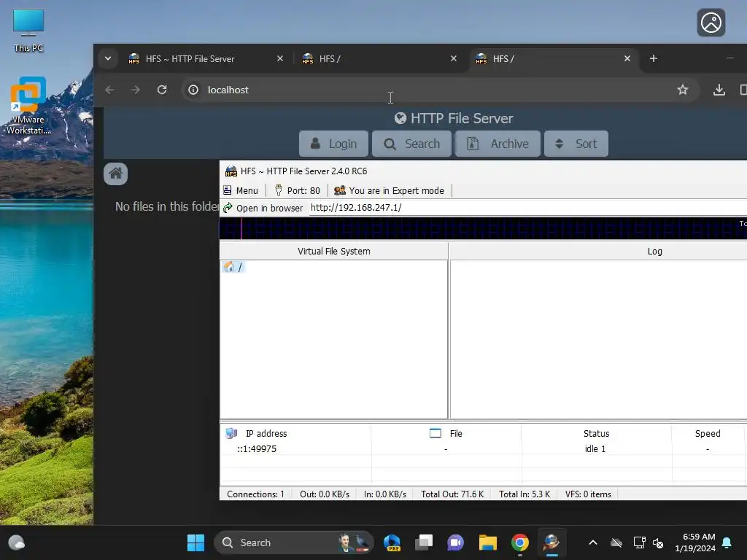This screenshot has width=747, height=560.
Task: Click the Virtual File System header
Action: click(333, 251)
